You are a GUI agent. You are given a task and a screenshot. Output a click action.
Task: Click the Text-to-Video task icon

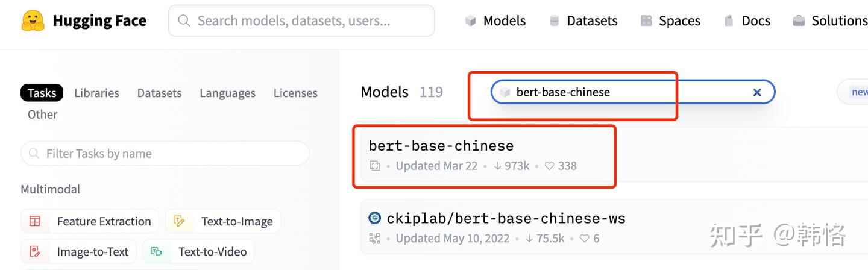click(157, 251)
